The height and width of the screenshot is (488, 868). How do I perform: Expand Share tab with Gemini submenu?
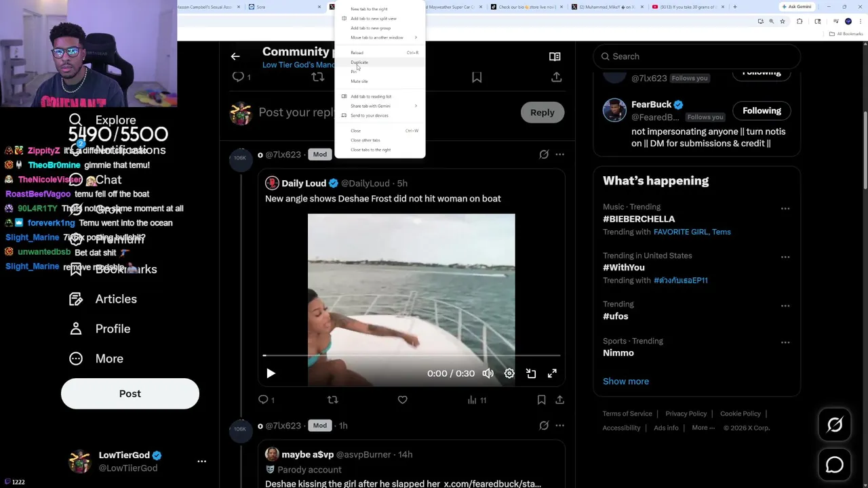[380, 106]
